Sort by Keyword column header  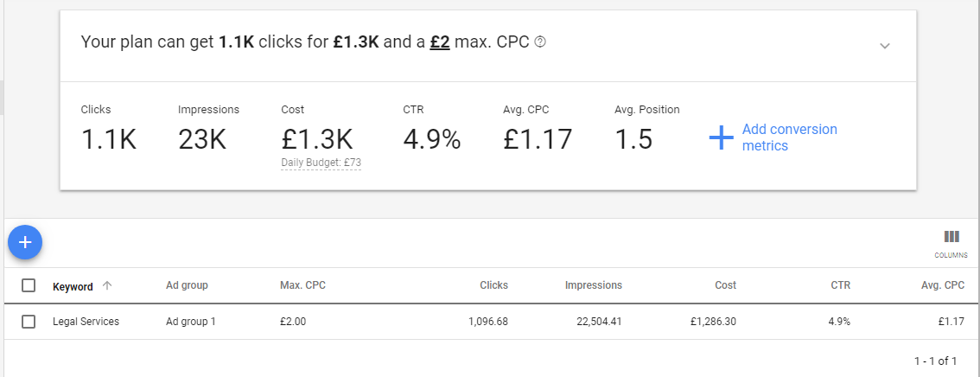tap(73, 286)
